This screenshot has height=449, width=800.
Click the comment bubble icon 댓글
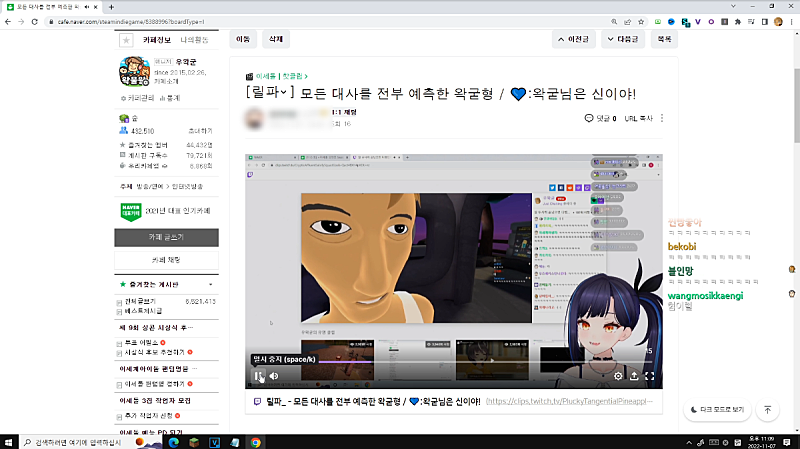point(590,118)
